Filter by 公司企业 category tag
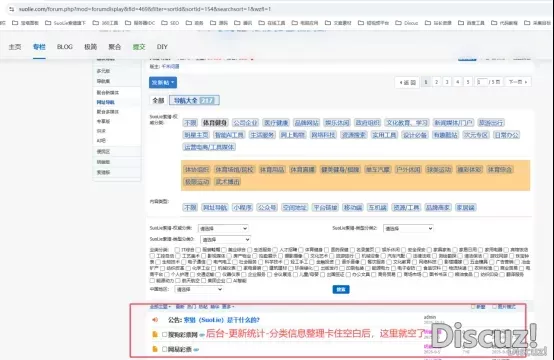This screenshot has width=554, height=360. [245, 123]
